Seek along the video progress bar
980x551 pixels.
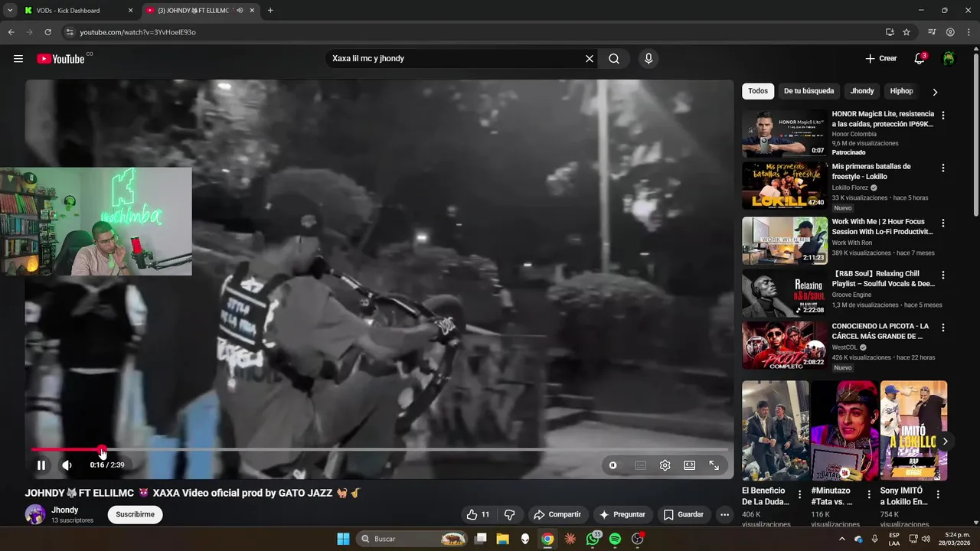pos(380,450)
